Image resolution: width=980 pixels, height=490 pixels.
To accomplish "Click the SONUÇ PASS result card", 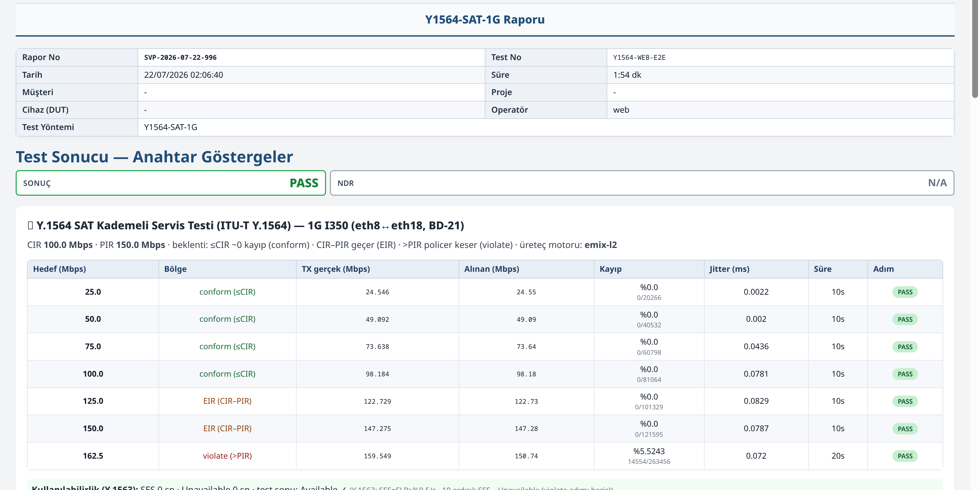I will coord(171,183).
